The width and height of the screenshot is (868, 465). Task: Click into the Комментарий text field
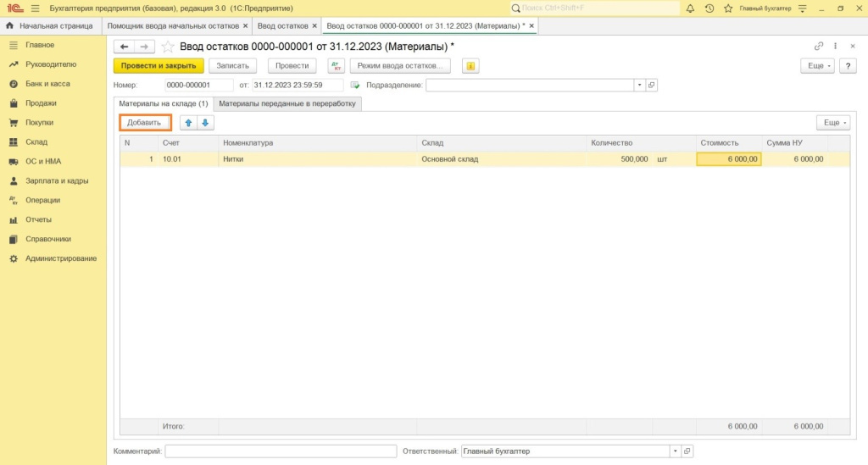(x=281, y=451)
